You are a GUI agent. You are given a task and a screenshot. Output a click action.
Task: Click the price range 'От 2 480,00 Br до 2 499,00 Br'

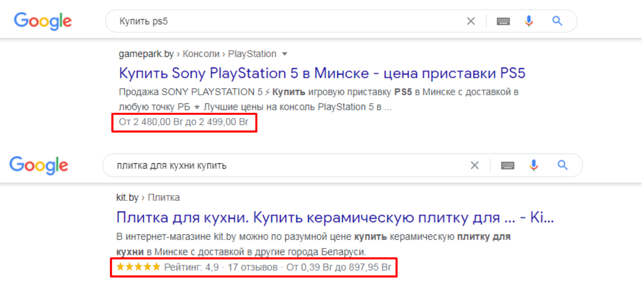[184, 122]
